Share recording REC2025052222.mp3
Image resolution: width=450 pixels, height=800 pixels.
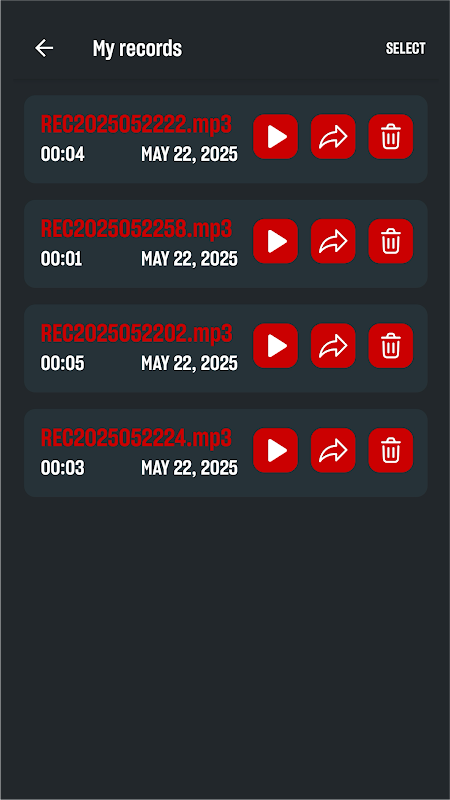point(333,137)
